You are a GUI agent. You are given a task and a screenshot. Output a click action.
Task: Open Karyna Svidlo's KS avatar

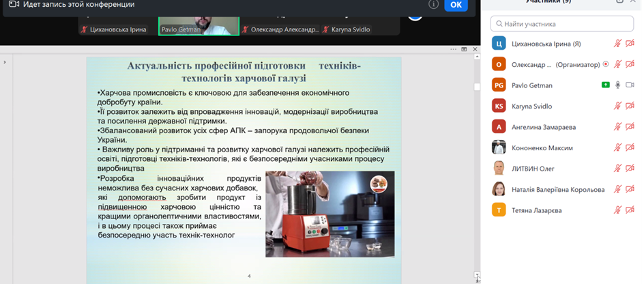(499, 106)
